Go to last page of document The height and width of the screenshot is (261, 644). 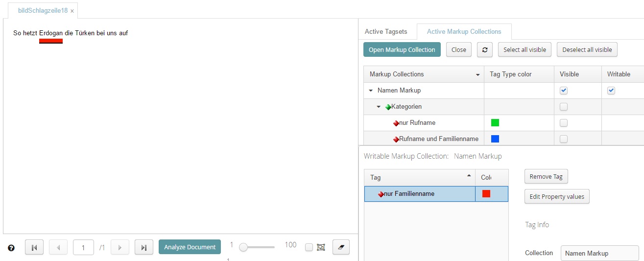coord(143,247)
